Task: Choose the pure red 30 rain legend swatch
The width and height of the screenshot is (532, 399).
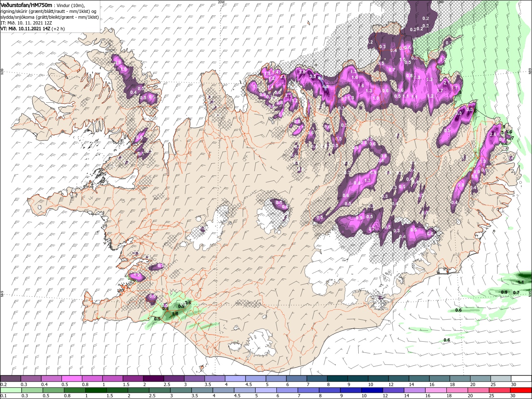Action: (520, 390)
